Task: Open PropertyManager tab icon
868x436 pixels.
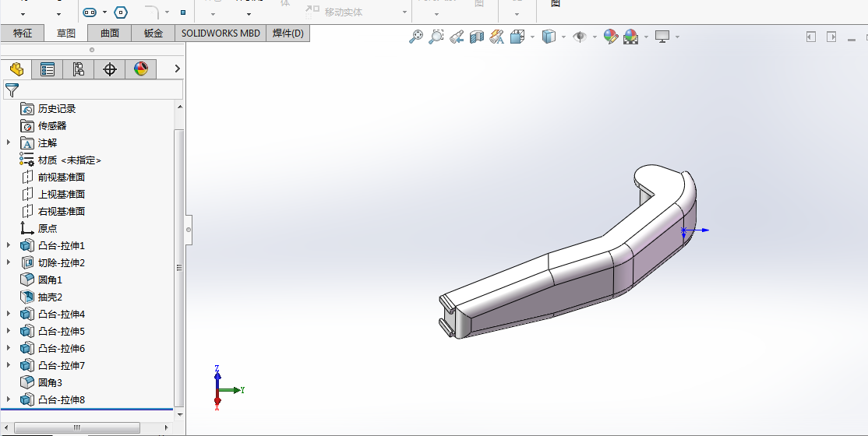Action: click(48, 69)
